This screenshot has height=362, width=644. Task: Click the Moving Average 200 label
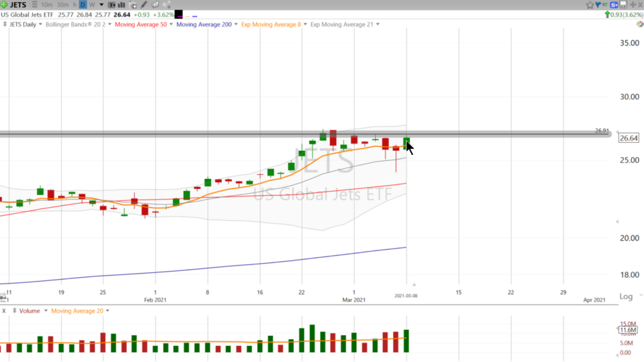(x=204, y=25)
